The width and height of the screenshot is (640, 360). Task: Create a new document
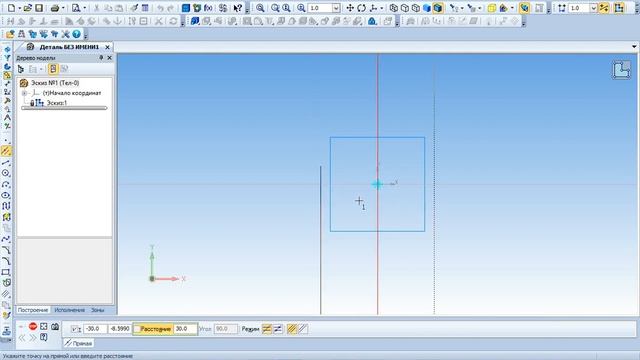pos(11,8)
